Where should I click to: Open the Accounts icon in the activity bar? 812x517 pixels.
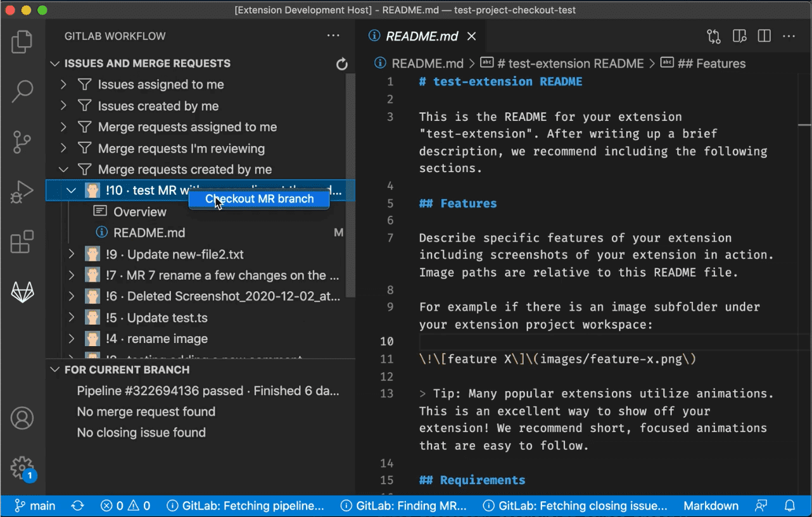point(22,418)
